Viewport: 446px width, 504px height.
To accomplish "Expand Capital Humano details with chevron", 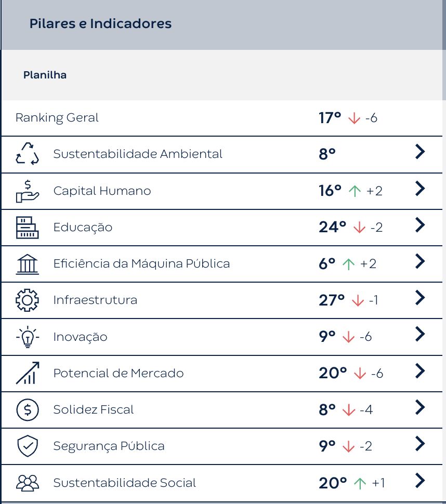I will point(420,189).
